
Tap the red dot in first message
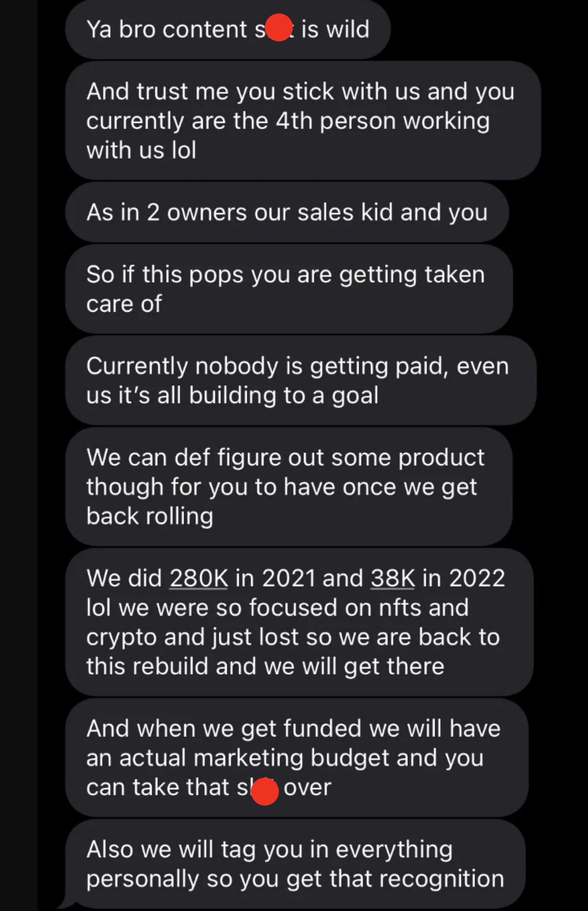[279, 28]
